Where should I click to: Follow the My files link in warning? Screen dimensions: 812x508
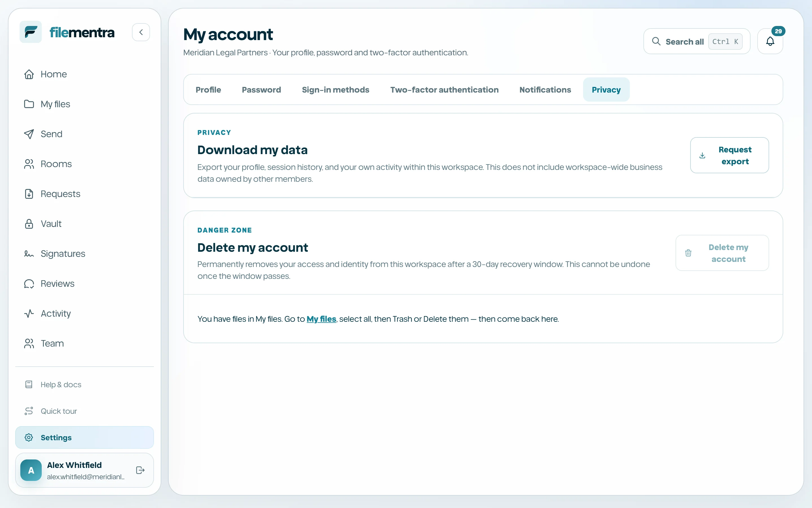pyautogui.click(x=321, y=319)
